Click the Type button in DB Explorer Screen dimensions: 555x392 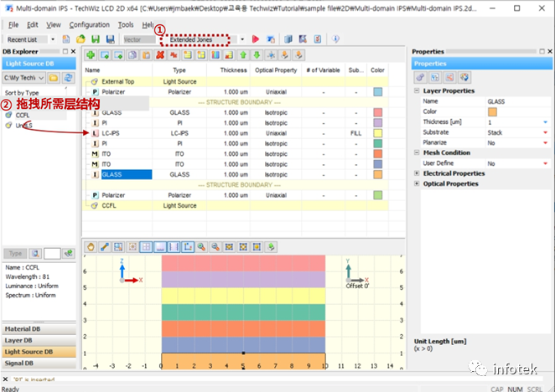point(15,253)
